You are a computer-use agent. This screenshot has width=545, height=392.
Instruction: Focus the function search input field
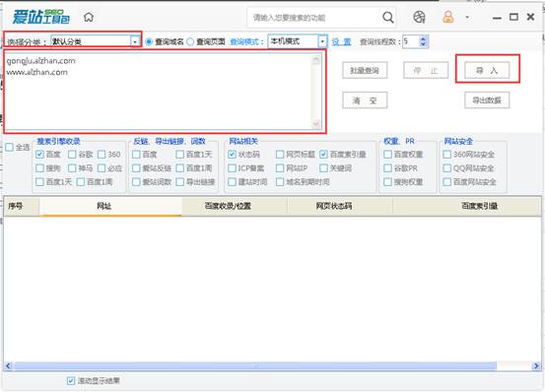click(x=314, y=18)
